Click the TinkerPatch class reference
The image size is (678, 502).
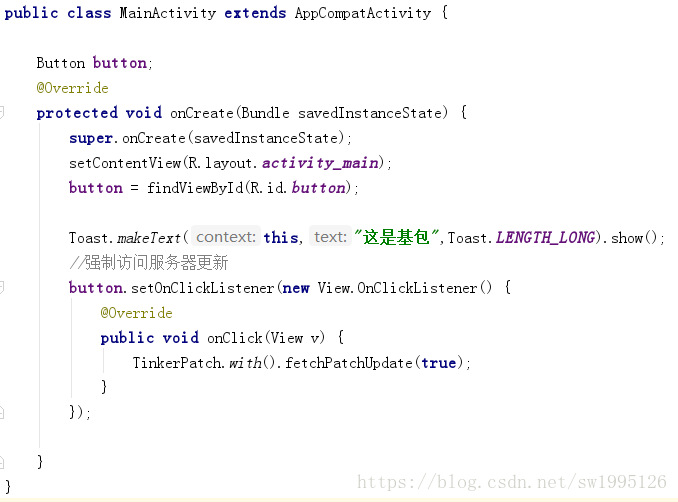pos(177,363)
